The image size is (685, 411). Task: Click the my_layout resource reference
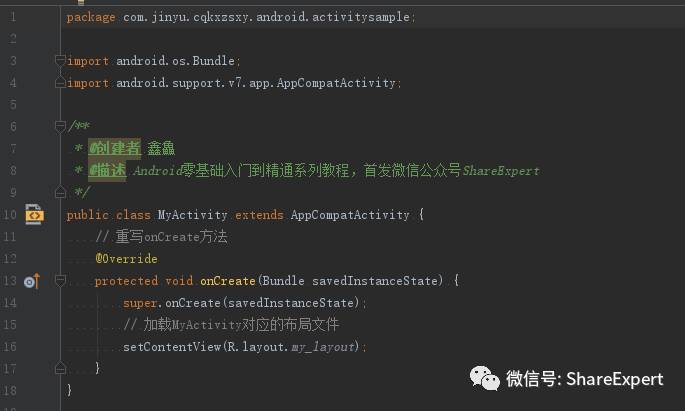[x=323, y=347]
